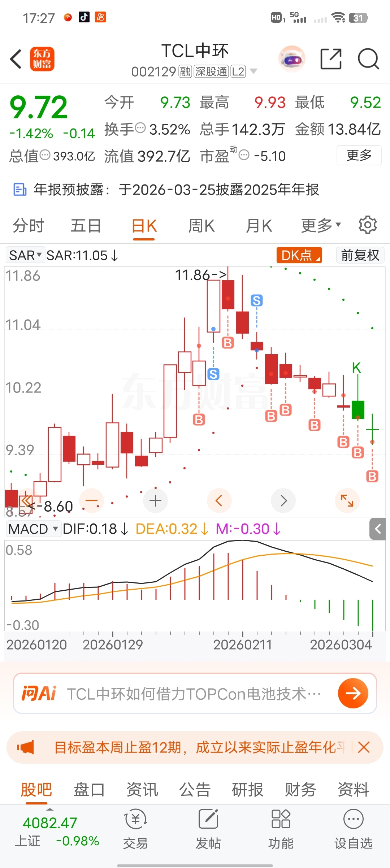390x868 pixels.
Task: Jump to earliest data double-arrow icon
Action: [x=26, y=501]
